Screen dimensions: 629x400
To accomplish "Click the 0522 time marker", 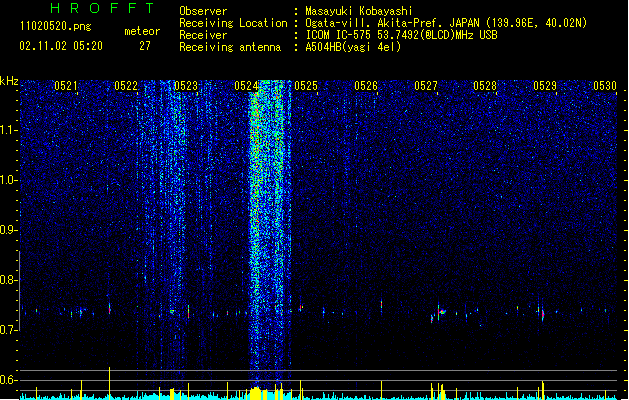I will 126,86.
